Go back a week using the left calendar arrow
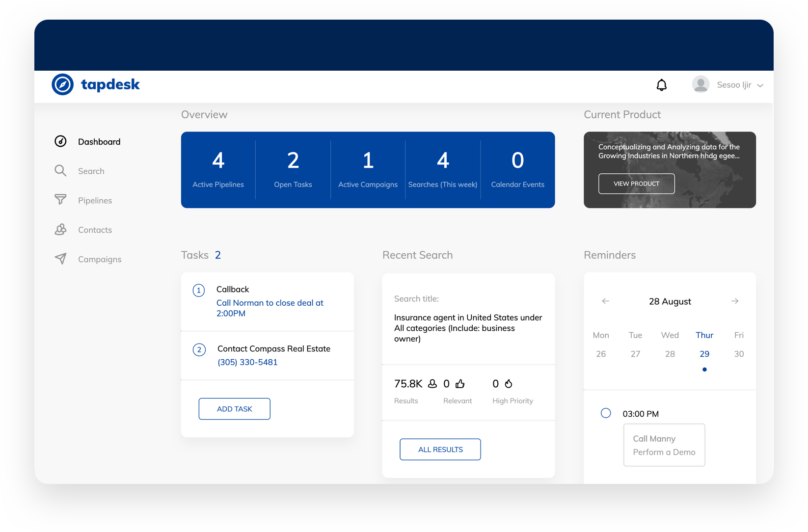 (605, 301)
